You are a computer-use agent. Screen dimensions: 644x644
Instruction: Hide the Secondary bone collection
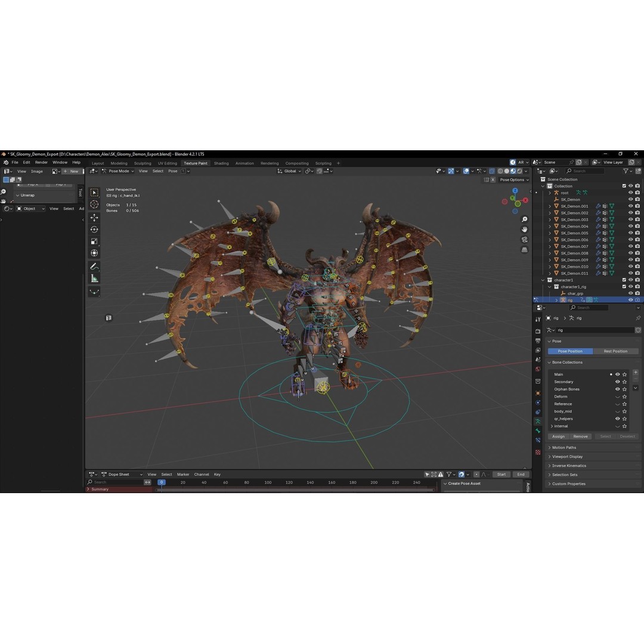(x=617, y=382)
